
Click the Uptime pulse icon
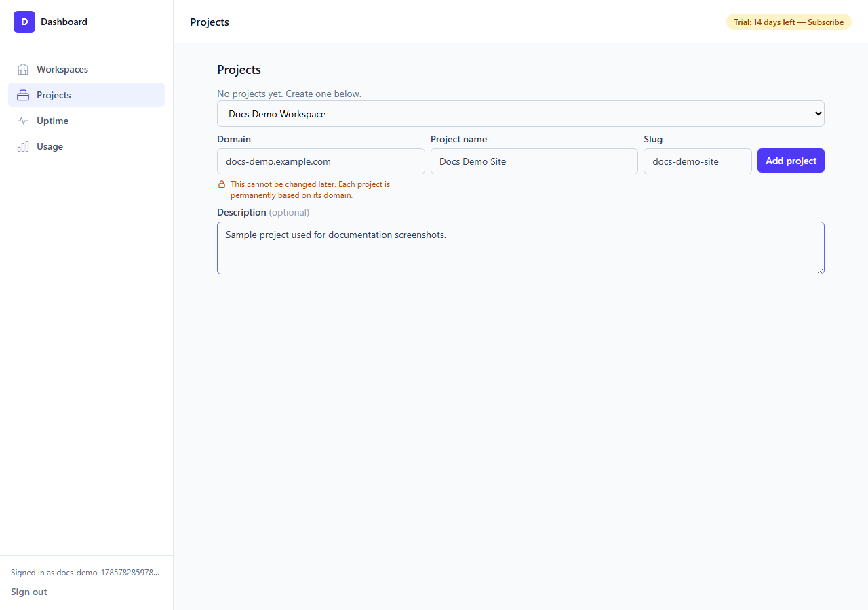(x=23, y=121)
